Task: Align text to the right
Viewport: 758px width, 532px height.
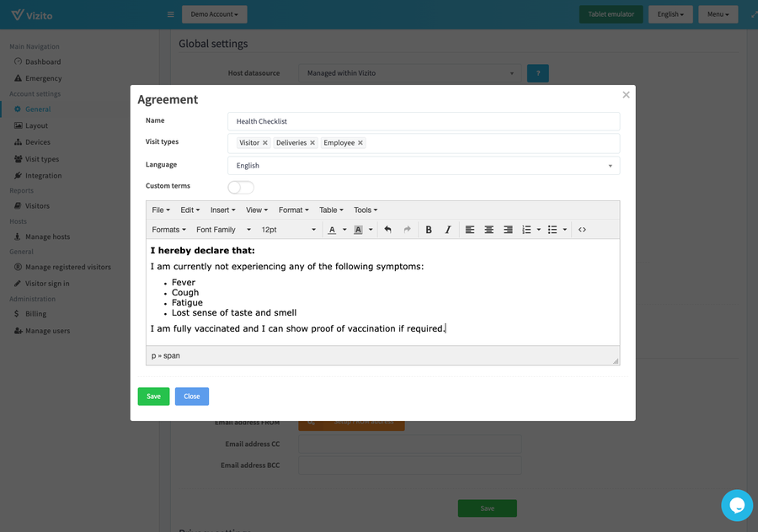Action: click(x=508, y=230)
